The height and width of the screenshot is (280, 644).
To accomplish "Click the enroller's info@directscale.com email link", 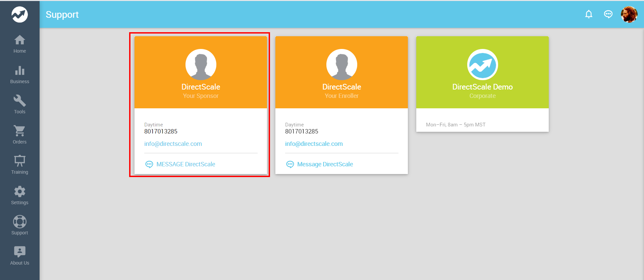I will click(314, 144).
